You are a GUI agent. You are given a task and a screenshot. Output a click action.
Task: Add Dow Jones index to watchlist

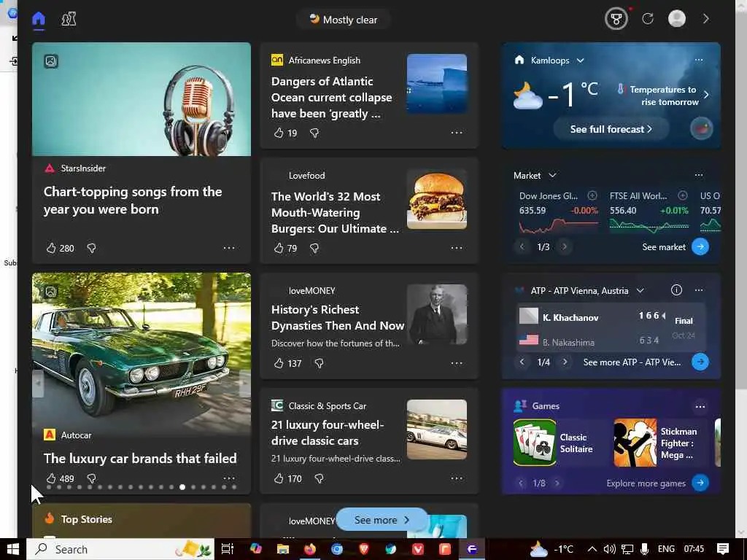592,195
